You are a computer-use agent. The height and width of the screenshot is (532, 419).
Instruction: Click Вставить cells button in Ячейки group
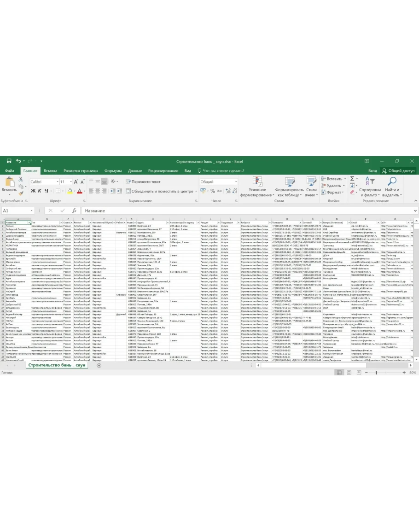coord(332,178)
